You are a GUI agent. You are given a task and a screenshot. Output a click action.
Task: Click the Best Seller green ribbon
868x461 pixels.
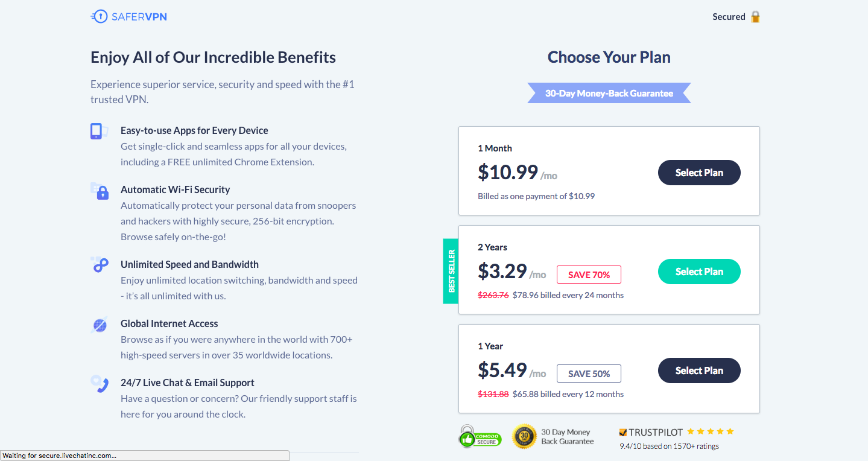451,271
